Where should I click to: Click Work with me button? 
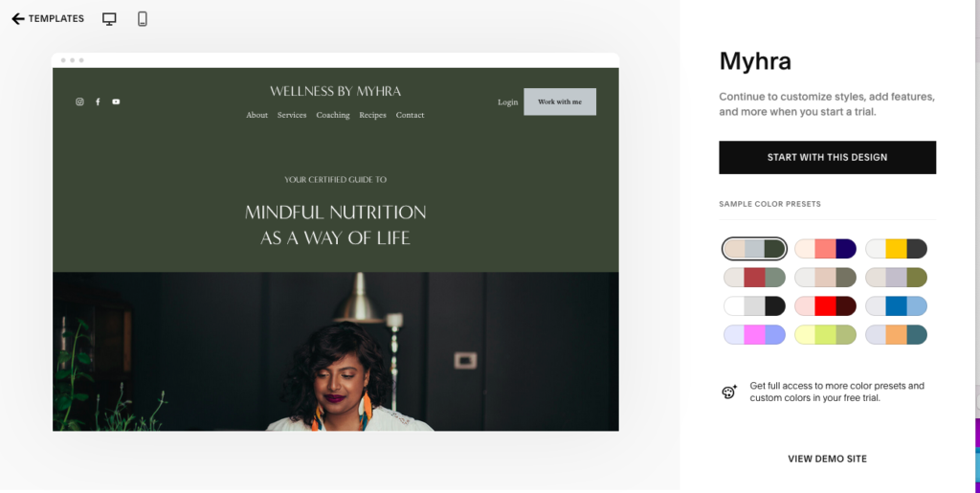pyautogui.click(x=560, y=101)
